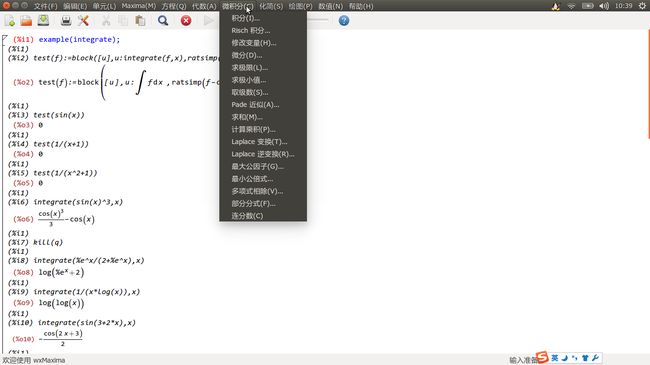Screen dimensions: 650x365
Task: Choose 修改变量(H)... menu entry
Action: (x=263, y=43)
